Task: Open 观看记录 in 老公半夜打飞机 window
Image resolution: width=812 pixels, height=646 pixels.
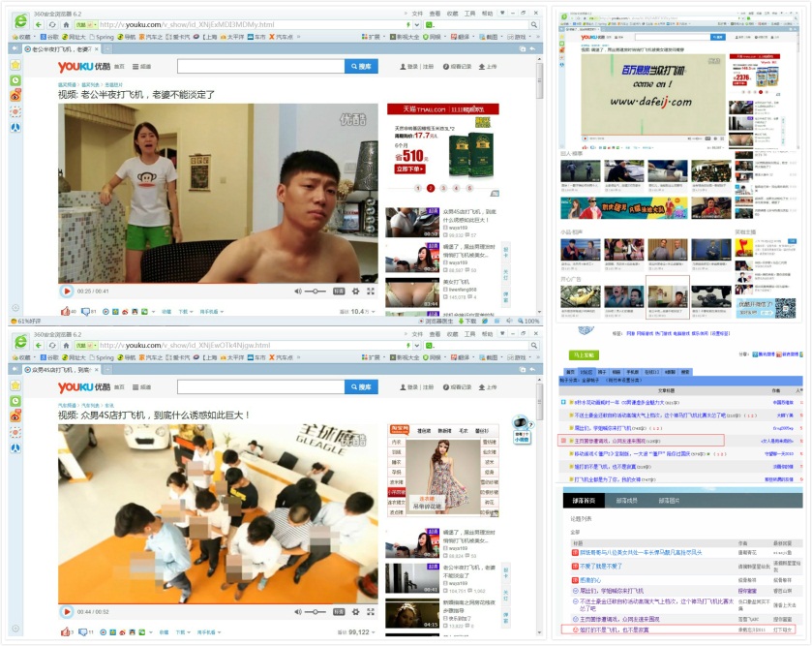Action: tap(458, 66)
